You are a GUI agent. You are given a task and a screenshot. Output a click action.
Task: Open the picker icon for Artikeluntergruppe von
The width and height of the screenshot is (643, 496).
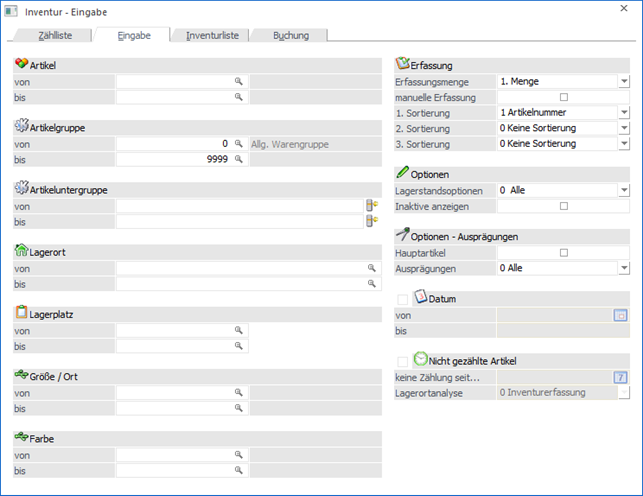373,205
